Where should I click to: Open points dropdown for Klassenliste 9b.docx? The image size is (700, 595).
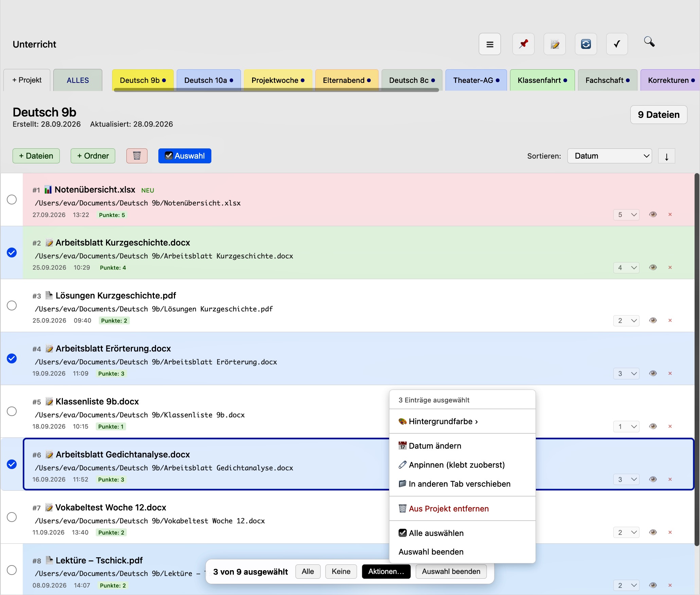[626, 427]
